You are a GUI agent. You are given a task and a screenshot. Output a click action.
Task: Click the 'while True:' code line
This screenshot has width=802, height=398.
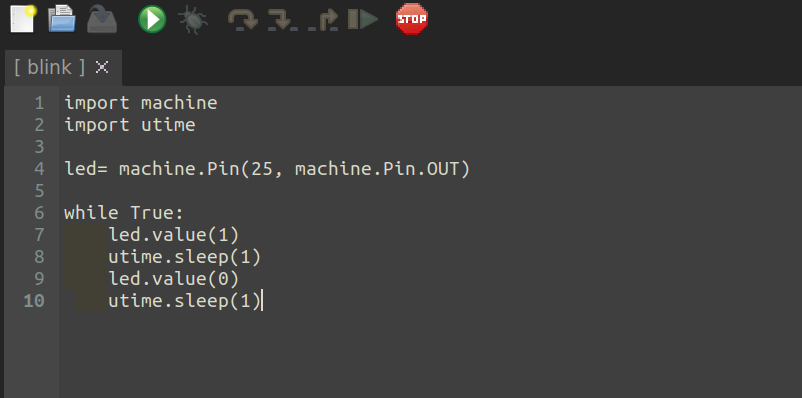pos(124,213)
